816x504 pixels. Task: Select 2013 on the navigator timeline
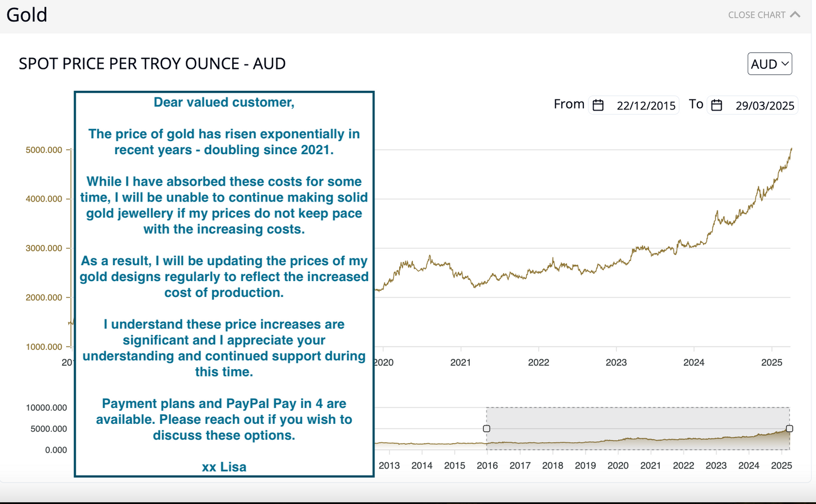point(389,466)
